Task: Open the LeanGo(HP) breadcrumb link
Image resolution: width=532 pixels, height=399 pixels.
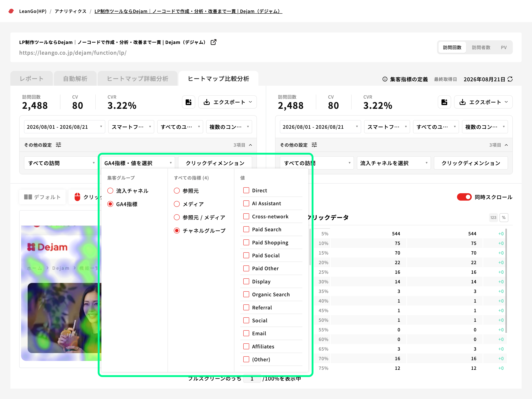Action: (33, 11)
